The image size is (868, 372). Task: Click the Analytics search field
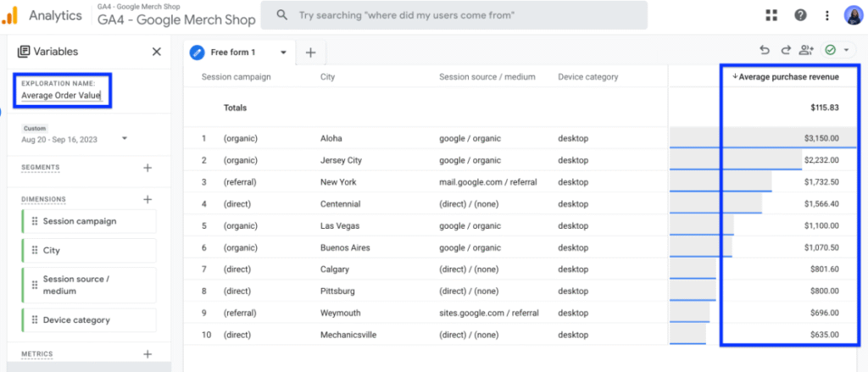(x=454, y=15)
